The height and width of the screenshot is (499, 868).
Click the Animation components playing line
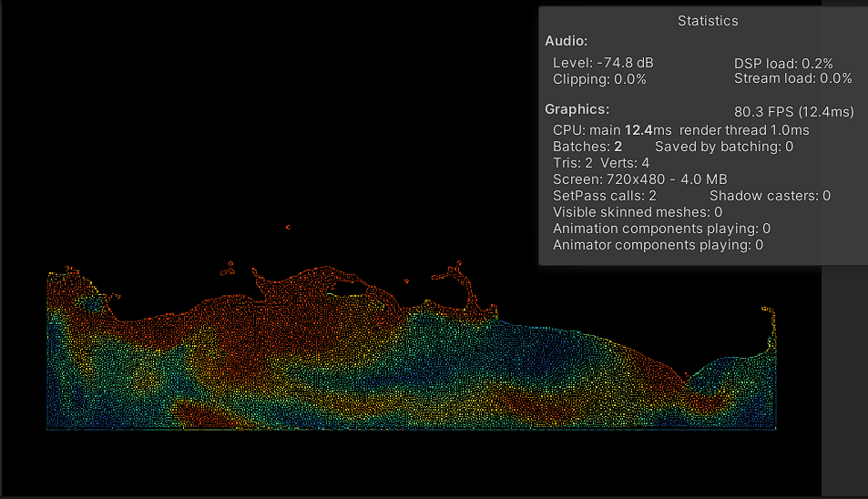(x=661, y=229)
